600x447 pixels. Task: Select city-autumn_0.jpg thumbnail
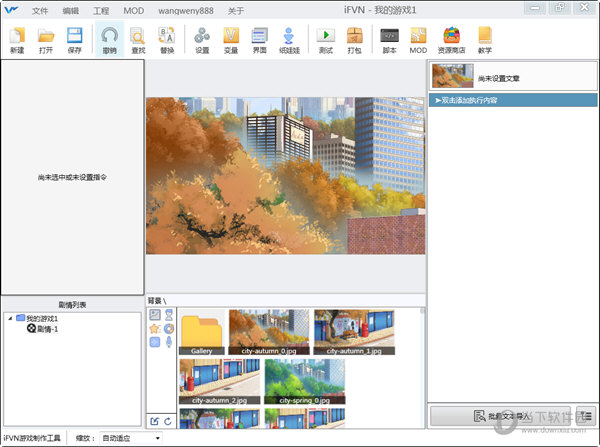point(269,332)
